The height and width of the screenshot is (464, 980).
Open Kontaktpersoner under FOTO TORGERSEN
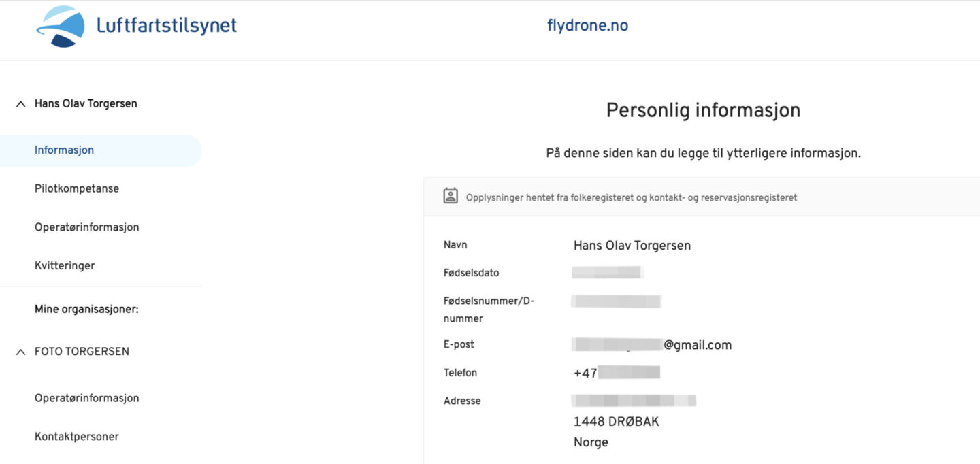point(76,437)
